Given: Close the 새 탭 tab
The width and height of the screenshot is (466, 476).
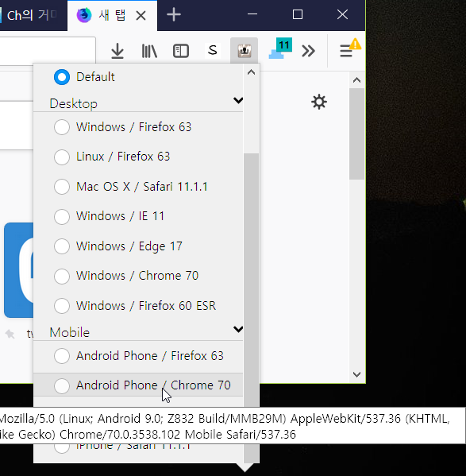Looking at the screenshot, I should (141, 15).
